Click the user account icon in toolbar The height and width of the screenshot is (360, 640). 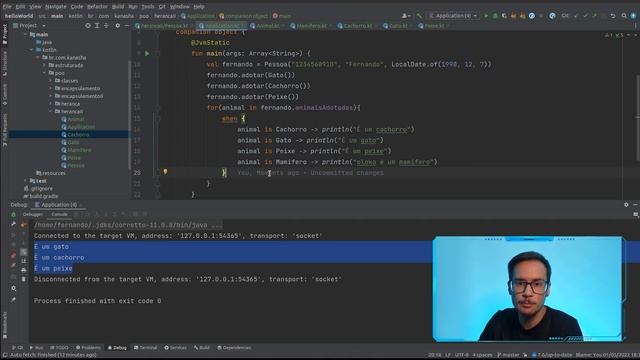[405, 16]
